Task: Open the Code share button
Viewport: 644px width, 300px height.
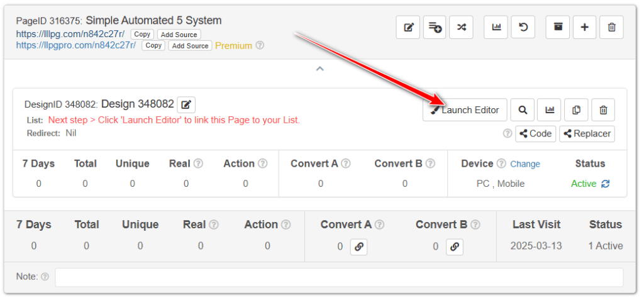Action: click(x=536, y=133)
